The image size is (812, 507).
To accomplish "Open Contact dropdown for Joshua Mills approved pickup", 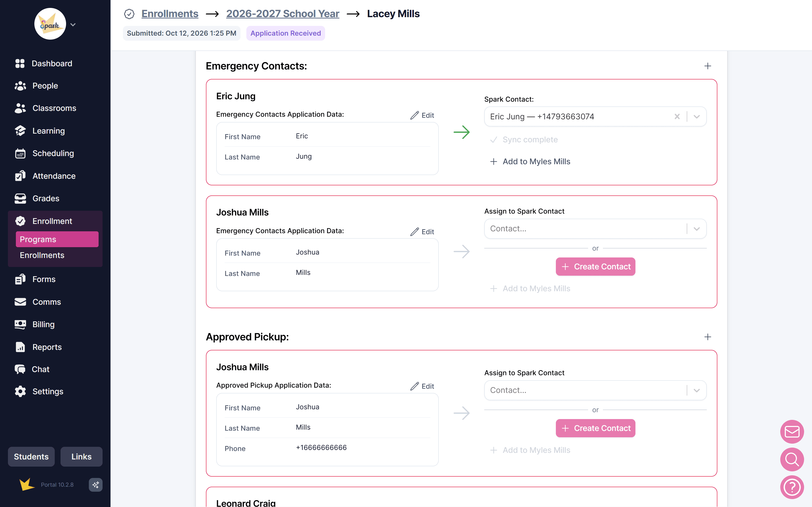I will coord(595,390).
